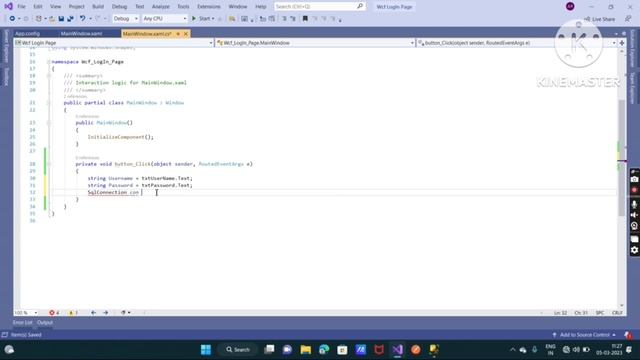Viewport: 640px width, 360px height.
Task: Click the Visual Studio logo icon
Action: [x=8, y=7]
